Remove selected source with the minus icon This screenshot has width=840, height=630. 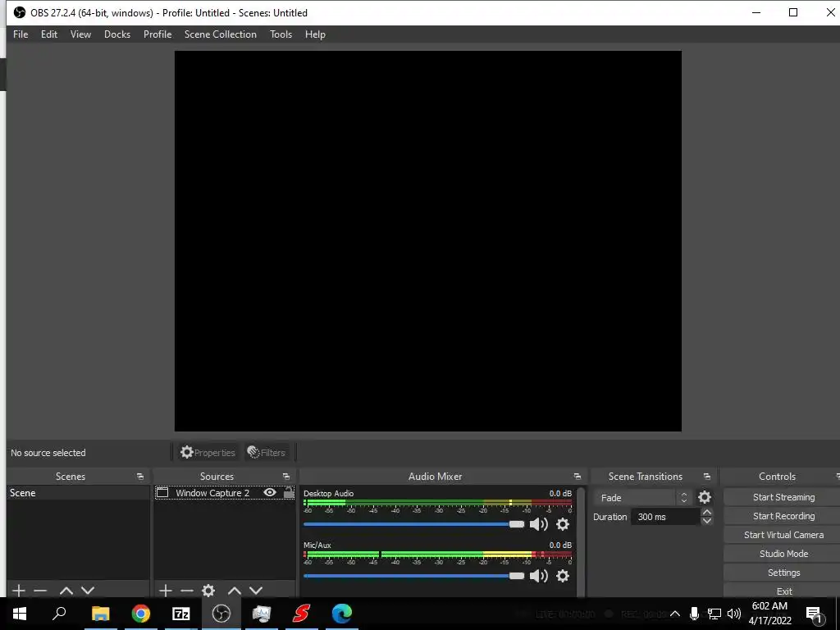click(187, 591)
